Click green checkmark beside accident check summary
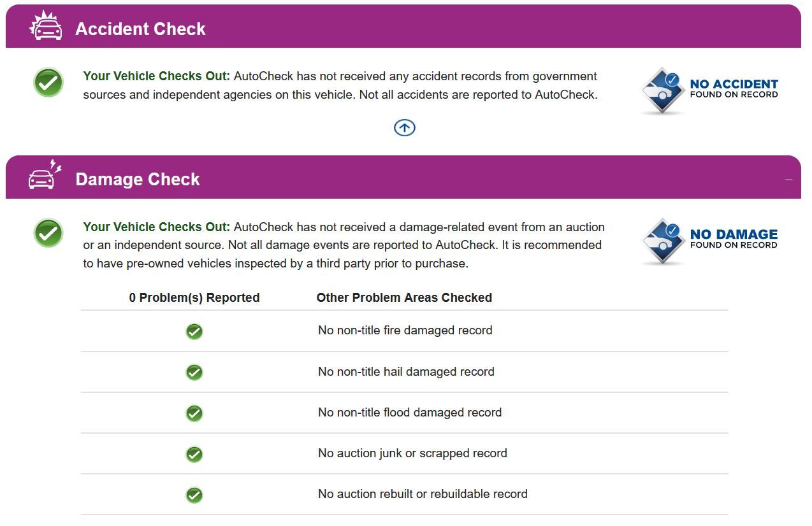Image resolution: width=812 pixels, height=526 pixels. 48,82
